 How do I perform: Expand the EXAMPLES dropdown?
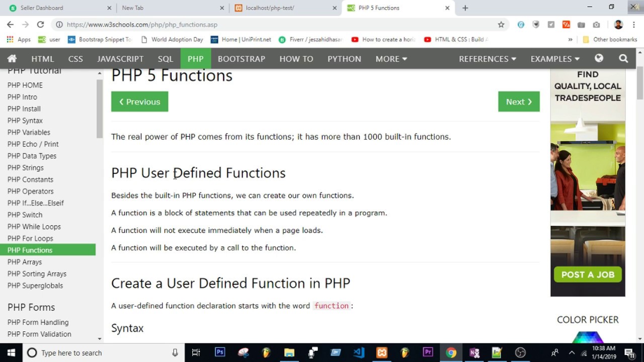coord(555,59)
